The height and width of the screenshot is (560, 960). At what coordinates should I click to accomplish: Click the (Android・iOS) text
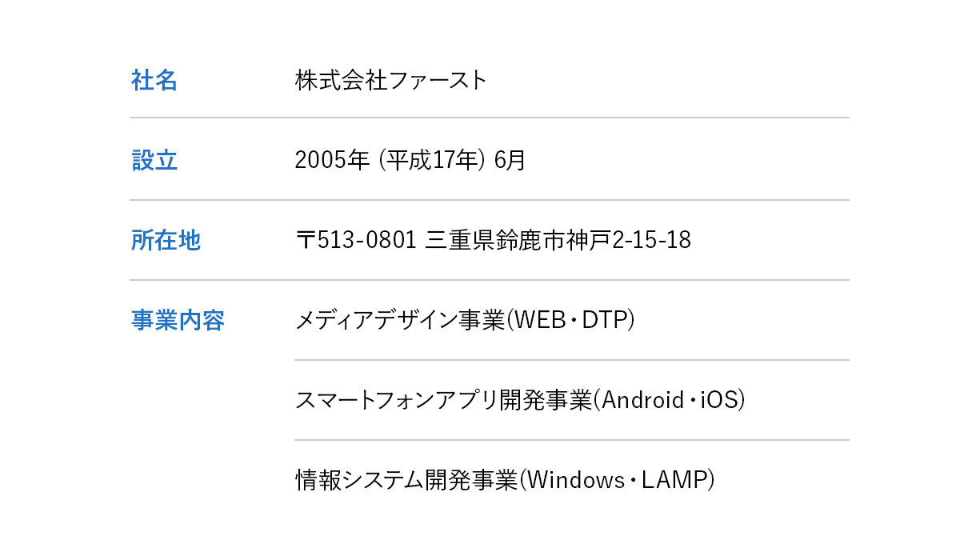(x=669, y=400)
